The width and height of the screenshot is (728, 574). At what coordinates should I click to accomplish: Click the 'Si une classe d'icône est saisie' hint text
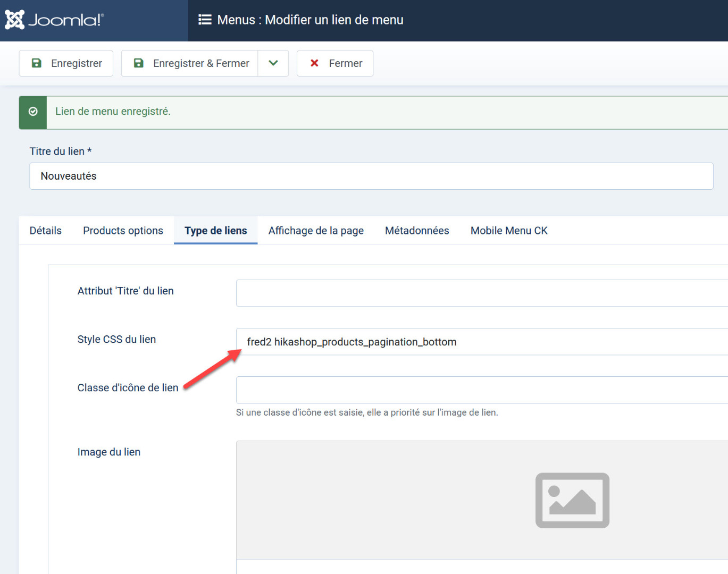pos(367,412)
